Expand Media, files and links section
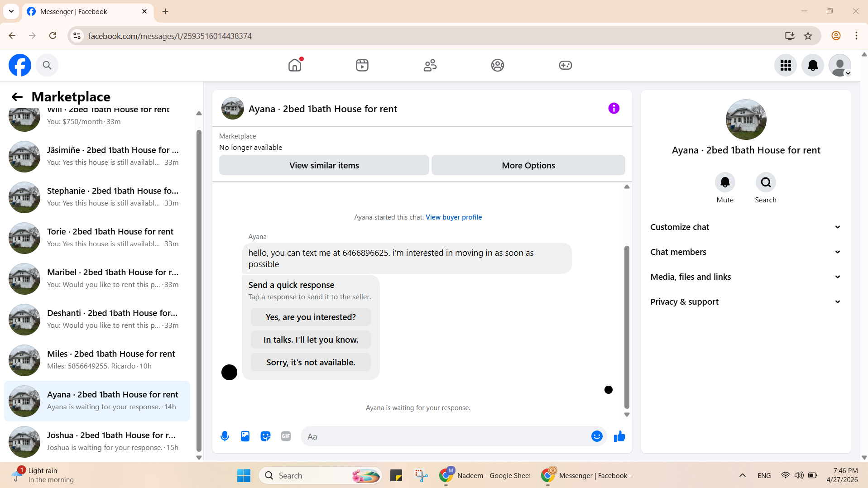 tap(746, 277)
